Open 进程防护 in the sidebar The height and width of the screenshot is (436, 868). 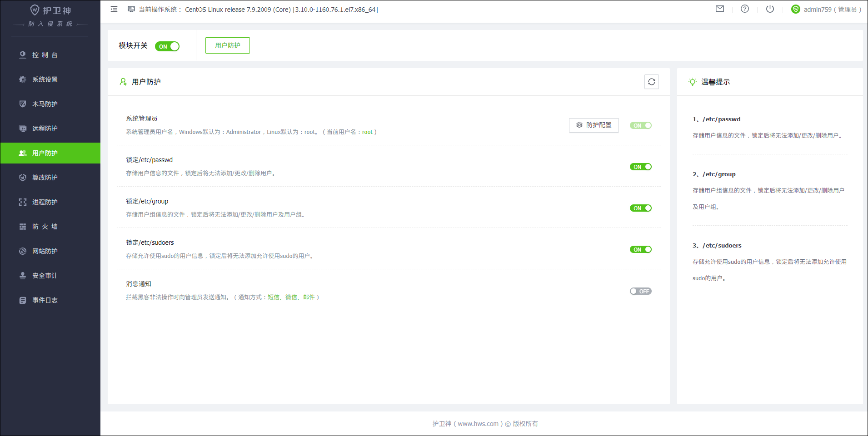[50, 202]
